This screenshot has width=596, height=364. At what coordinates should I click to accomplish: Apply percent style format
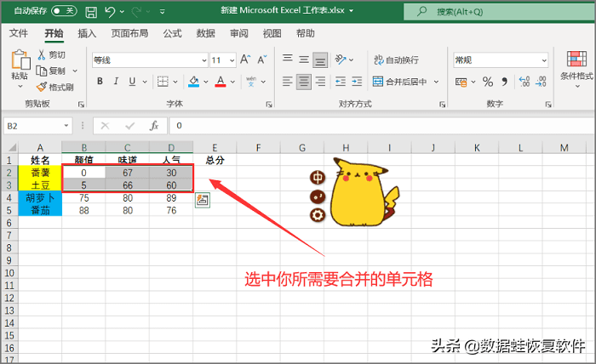(488, 82)
